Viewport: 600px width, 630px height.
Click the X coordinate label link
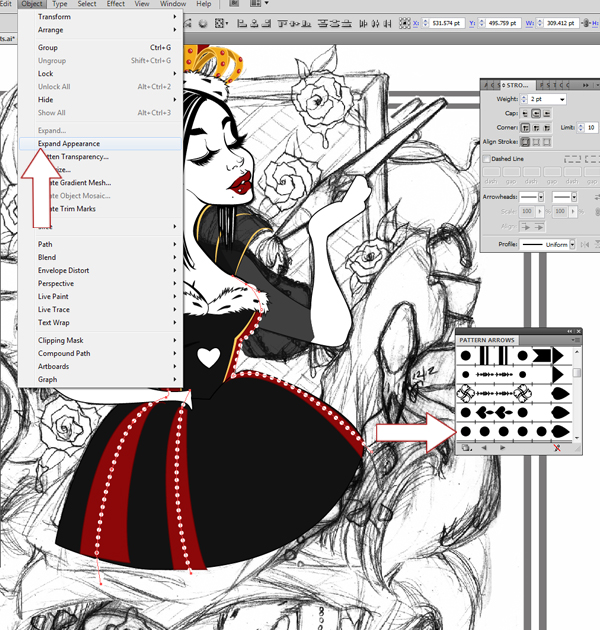[x=416, y=23]
